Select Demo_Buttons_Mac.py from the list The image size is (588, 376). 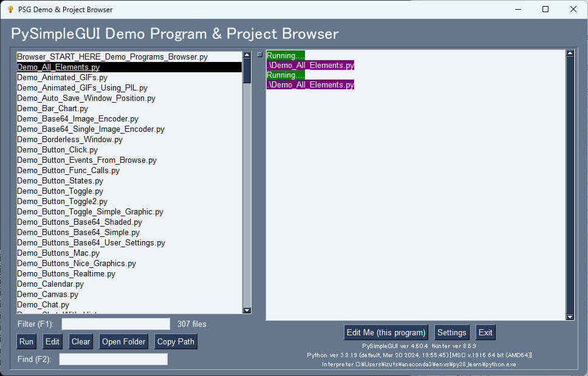pos(58,253)
